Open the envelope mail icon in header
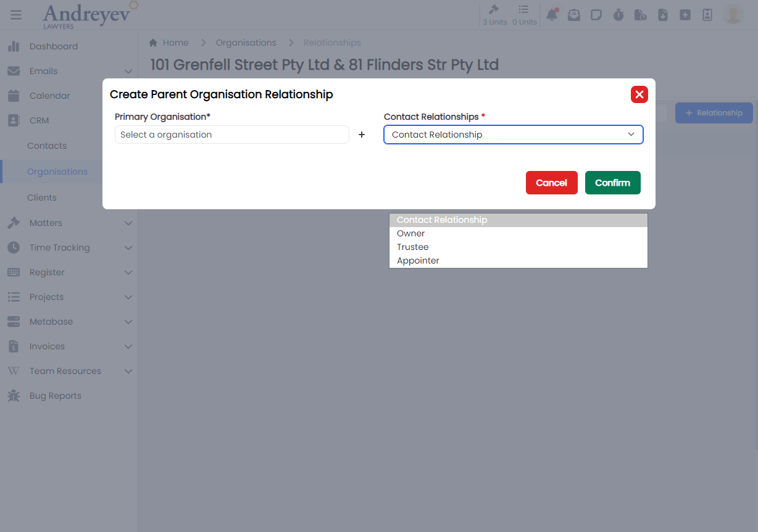This screenshot has height=532, width=758. 574,15
